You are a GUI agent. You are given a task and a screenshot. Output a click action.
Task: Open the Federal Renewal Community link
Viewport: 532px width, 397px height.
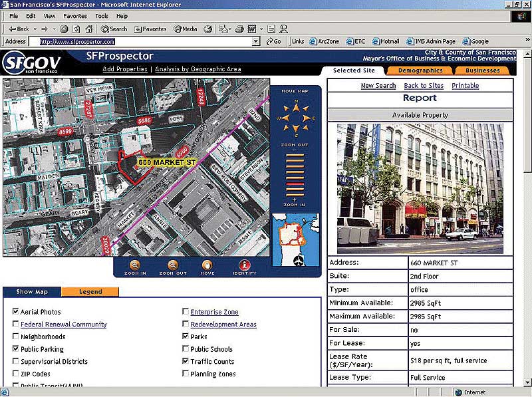pyautogui.click(x=63, y=325)
